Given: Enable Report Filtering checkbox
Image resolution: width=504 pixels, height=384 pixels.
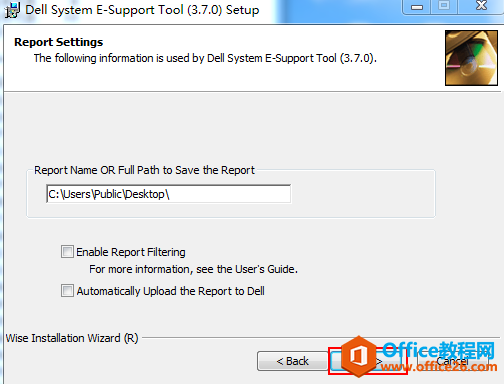Looking at the screenshot, I should pos(67,252).
